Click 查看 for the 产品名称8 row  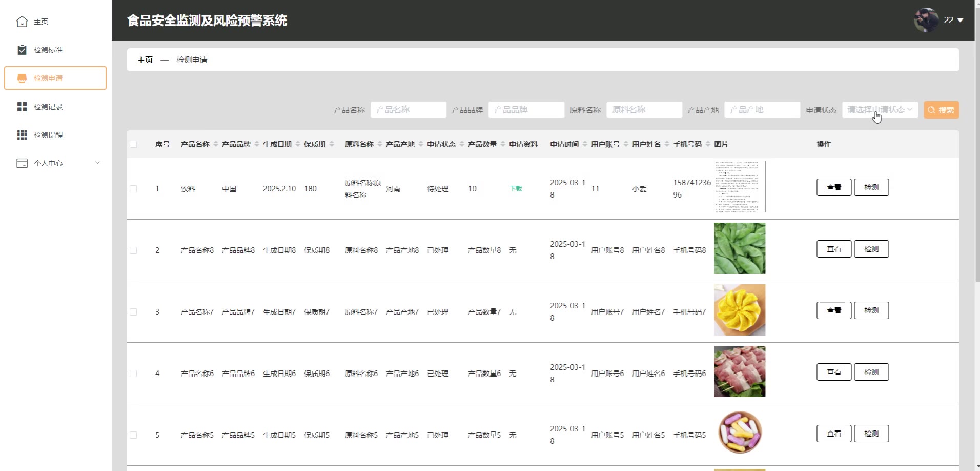(834, 249)
